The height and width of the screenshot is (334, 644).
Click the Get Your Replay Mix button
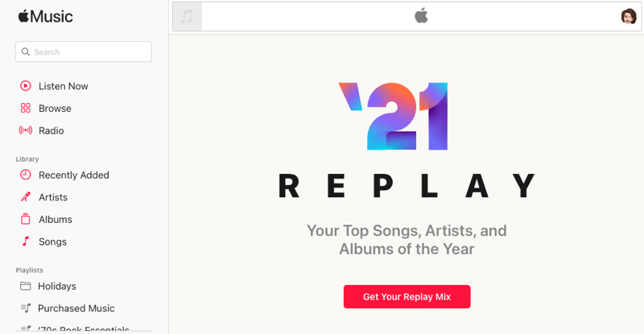coord(407,296)
